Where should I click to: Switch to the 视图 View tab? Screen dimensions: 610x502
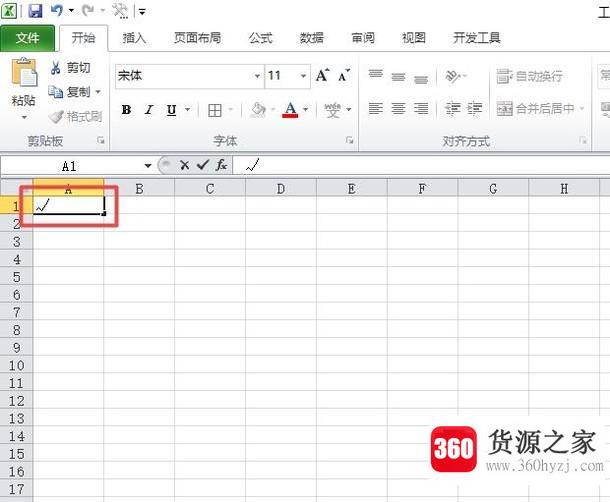tap(414, 38)
